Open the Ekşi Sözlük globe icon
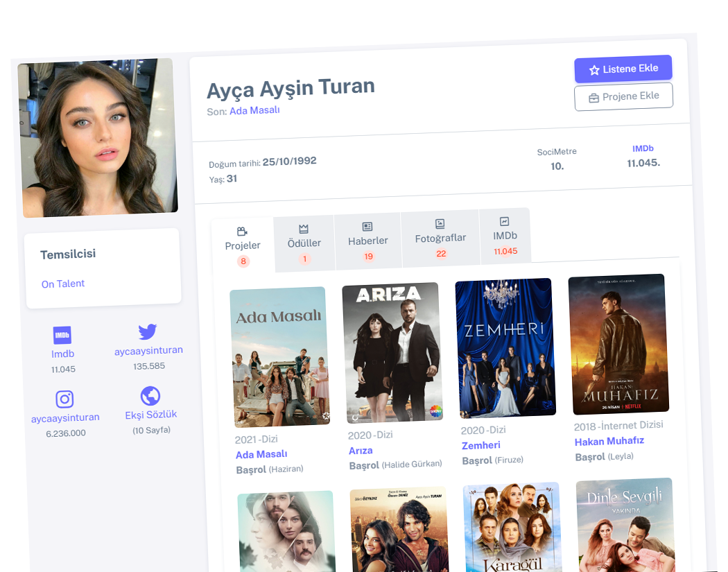Screen dimensions: 728x572 tap(150, 396)
